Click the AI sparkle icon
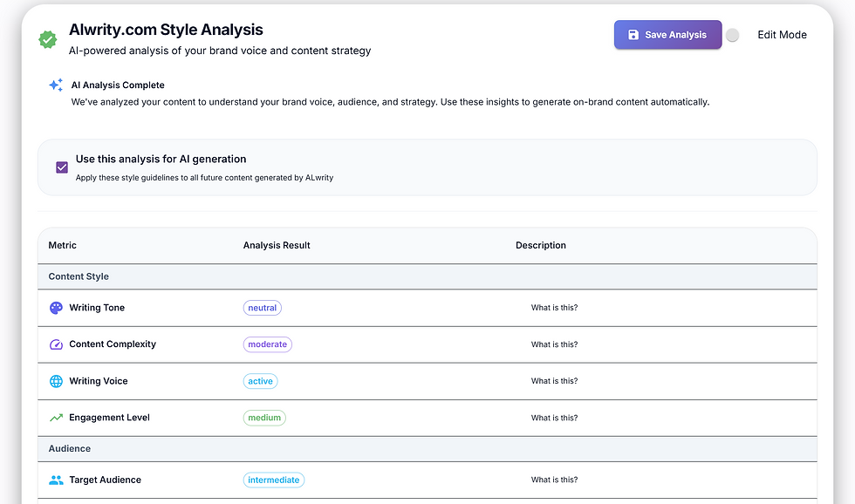The image size is (855, 504). pos(56,85)
